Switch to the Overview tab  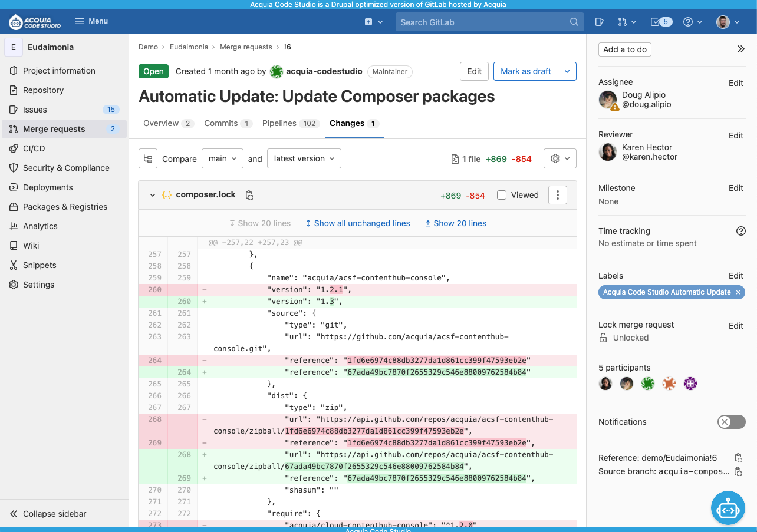click(168, 123)
